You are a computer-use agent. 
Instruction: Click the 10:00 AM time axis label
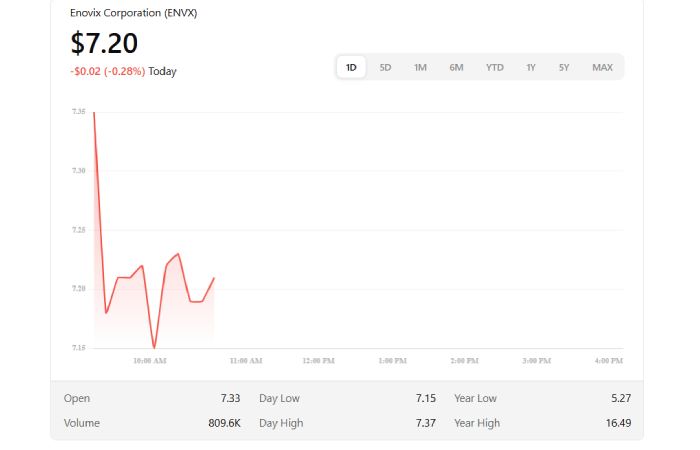tap(150, 360)
